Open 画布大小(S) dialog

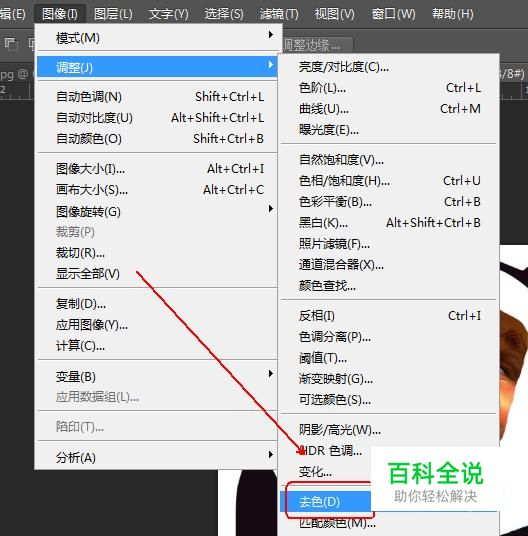click(157, 190)
